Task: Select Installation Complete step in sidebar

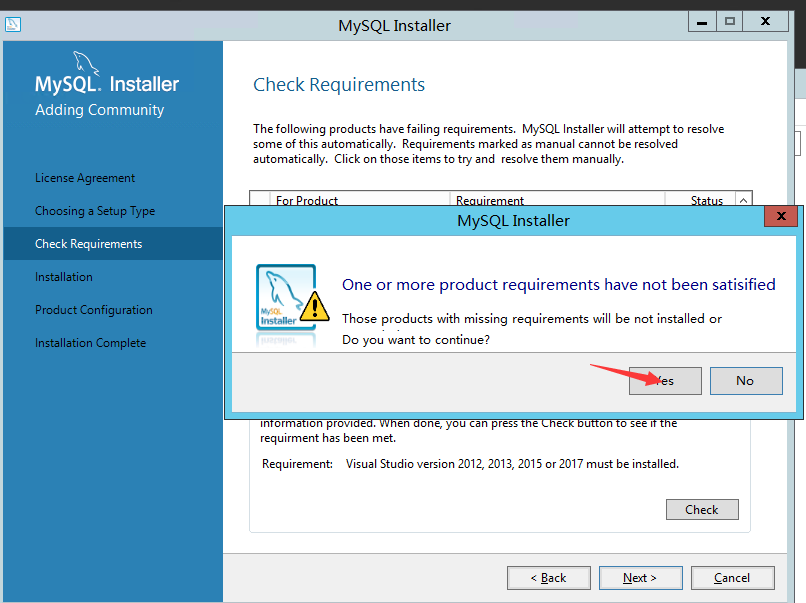Action: point(90,343)
